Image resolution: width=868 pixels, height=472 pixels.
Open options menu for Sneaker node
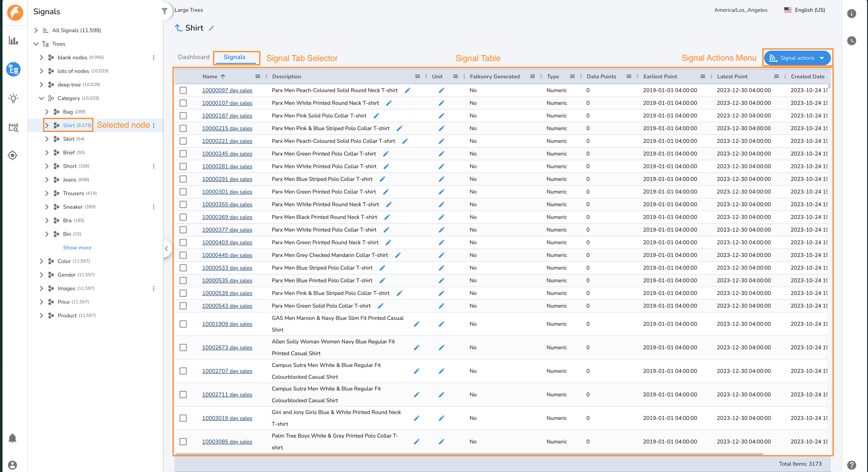click(x=154, y=207)
